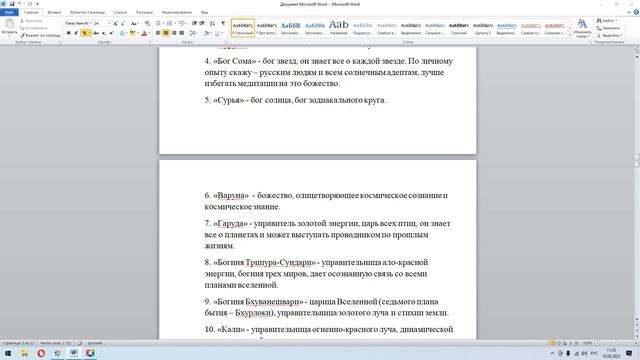Click the Save icon in quick access toolbar

(x=11, y=4)
